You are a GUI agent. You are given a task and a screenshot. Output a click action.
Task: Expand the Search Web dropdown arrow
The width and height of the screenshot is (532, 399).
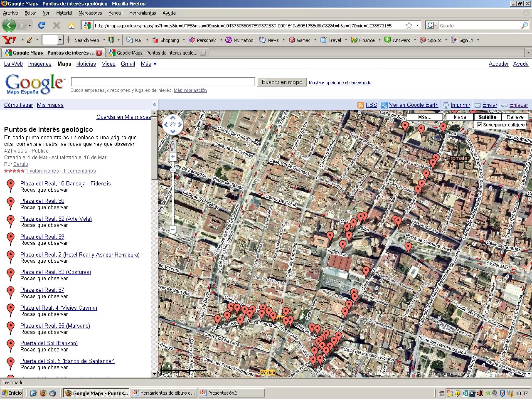[104, 40]
